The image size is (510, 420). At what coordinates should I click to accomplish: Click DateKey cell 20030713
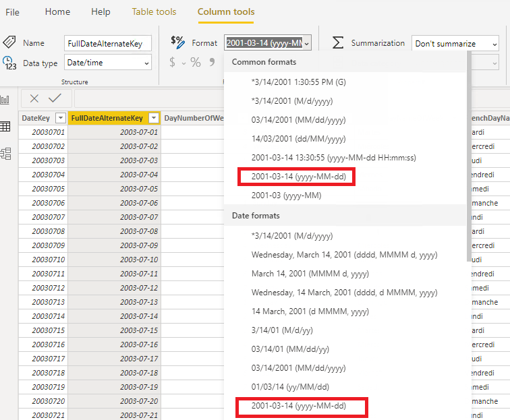43,302
